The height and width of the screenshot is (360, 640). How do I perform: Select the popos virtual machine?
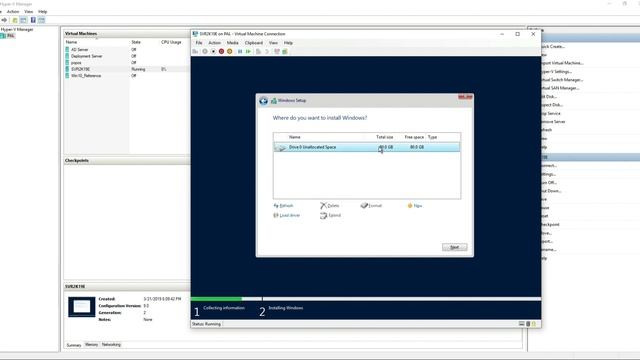click(76, 62)
